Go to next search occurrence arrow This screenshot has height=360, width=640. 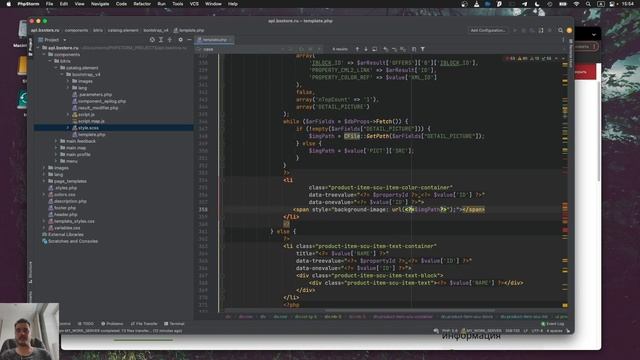coord(366,49)
